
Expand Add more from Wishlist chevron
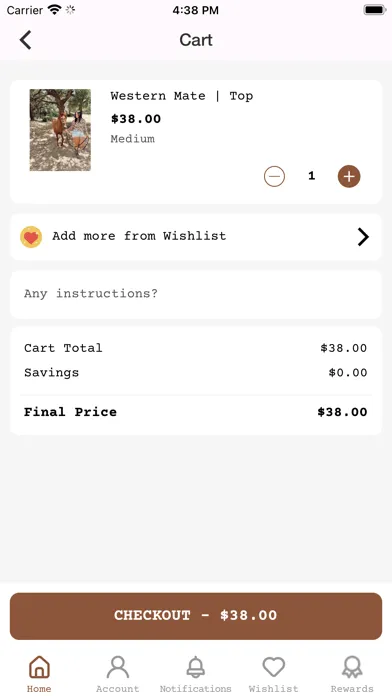pyautogui.click(x=363, y=237)
